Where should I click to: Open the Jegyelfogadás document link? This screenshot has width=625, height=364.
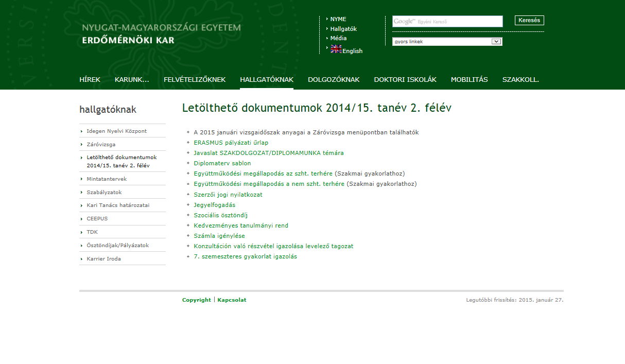[x=215, y=204]
